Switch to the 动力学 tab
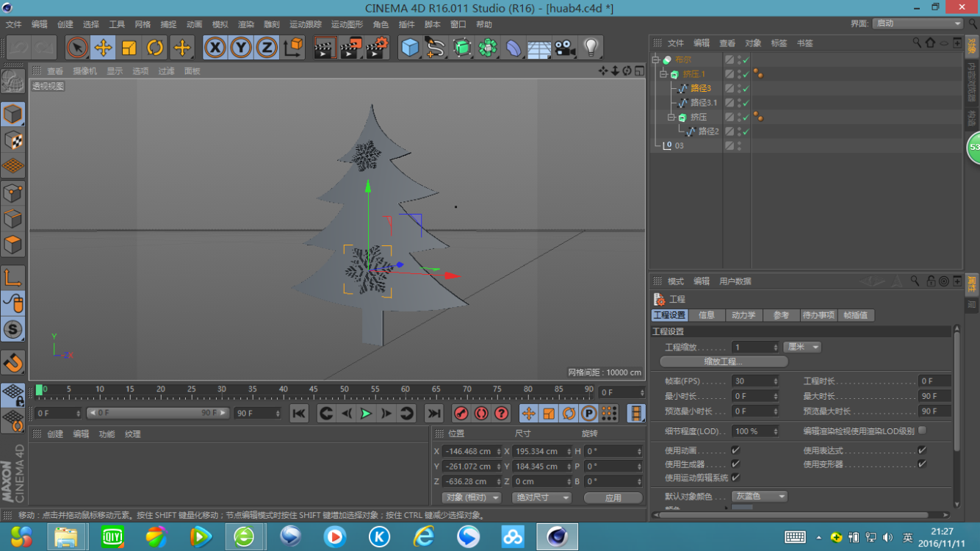980x551 pixels. coord(743,315)
